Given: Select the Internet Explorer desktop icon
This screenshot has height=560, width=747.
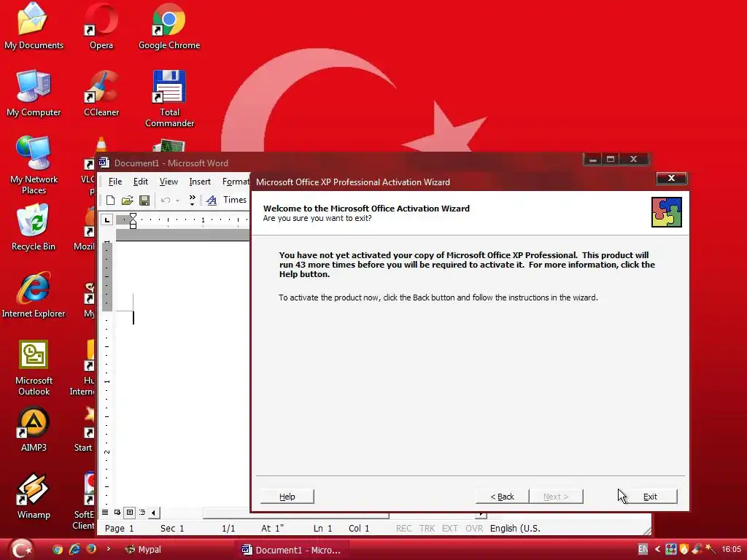Looking at the screenshot, I should click(34, 295).
